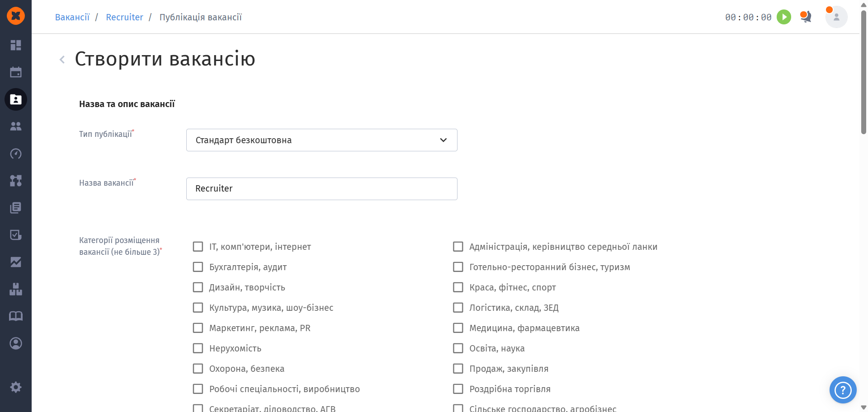The width and height of the screenshot is (868, 412).
Task: Open the user profile avatar menu
Action: tap(836, 17)
